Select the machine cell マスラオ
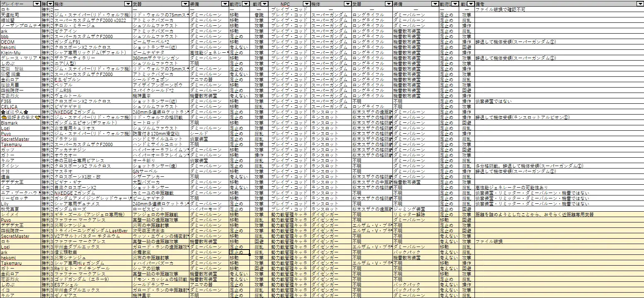This screenshot has width=644, height=298. pos(93,171)
